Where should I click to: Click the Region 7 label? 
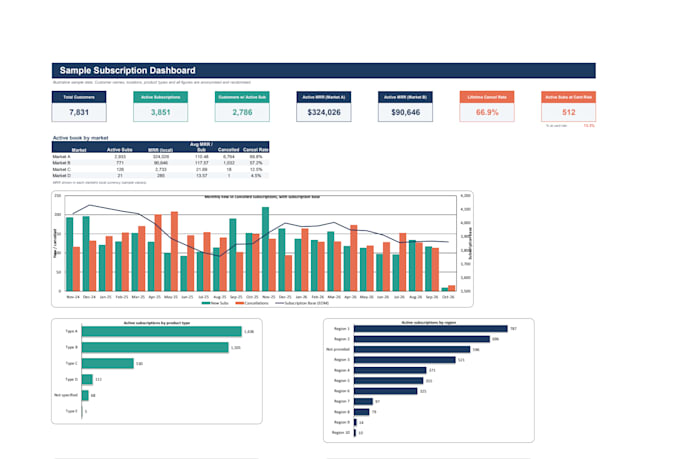coord(342,401)
